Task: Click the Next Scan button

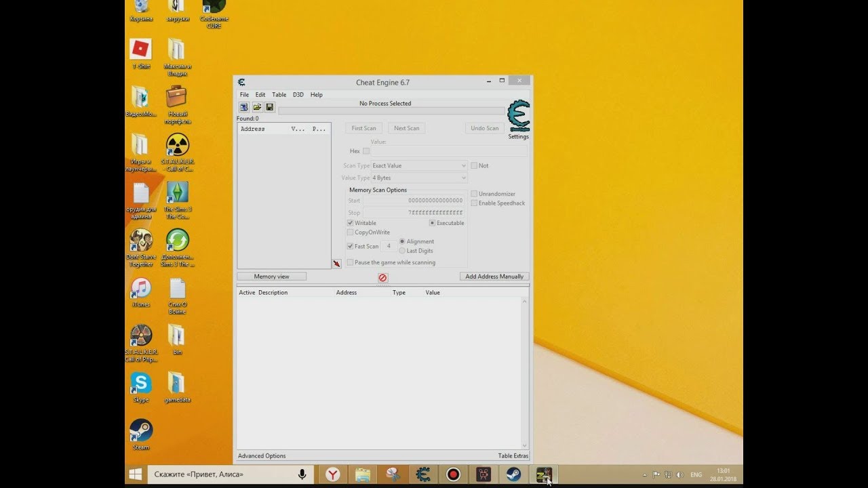Action: tap(407, 128)
